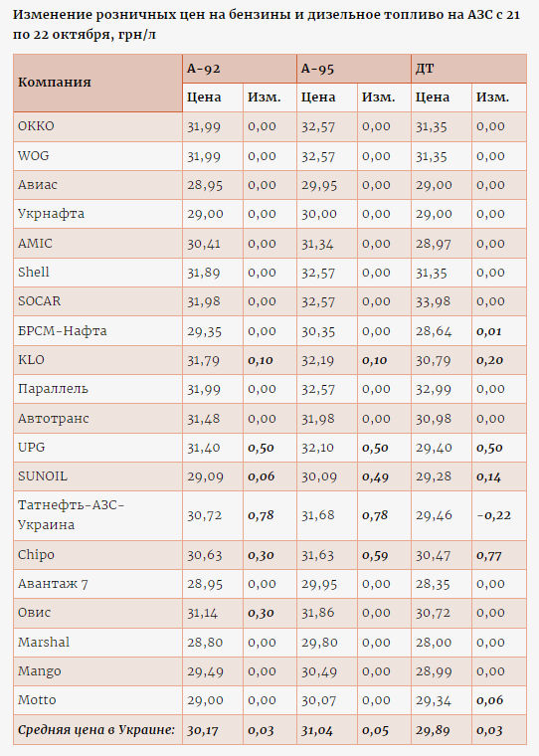The width and height of the screenshot is (539, 756).
Task: Click the Средняя цена в Украине label
Action: click(96, 730)
